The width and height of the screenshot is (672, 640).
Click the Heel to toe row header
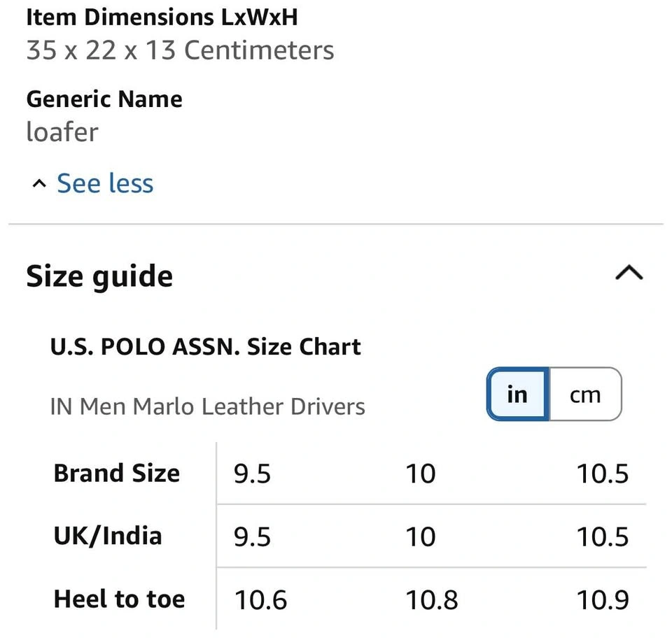point(119,599)
